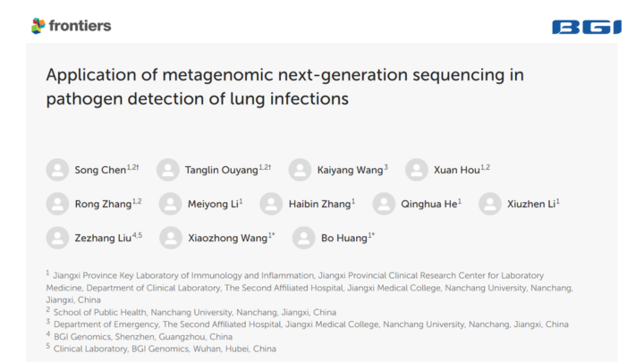The image size is (644, 362).
Task: Click the article title heading
Action: 284,86
